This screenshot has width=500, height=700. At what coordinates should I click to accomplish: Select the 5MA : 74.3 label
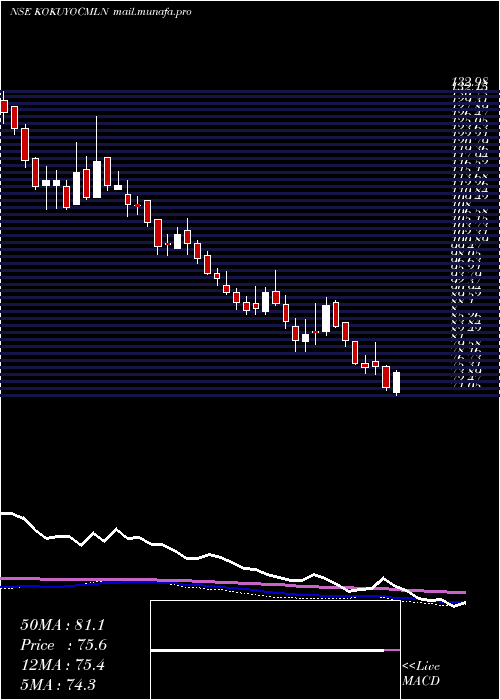click(58, 684)
